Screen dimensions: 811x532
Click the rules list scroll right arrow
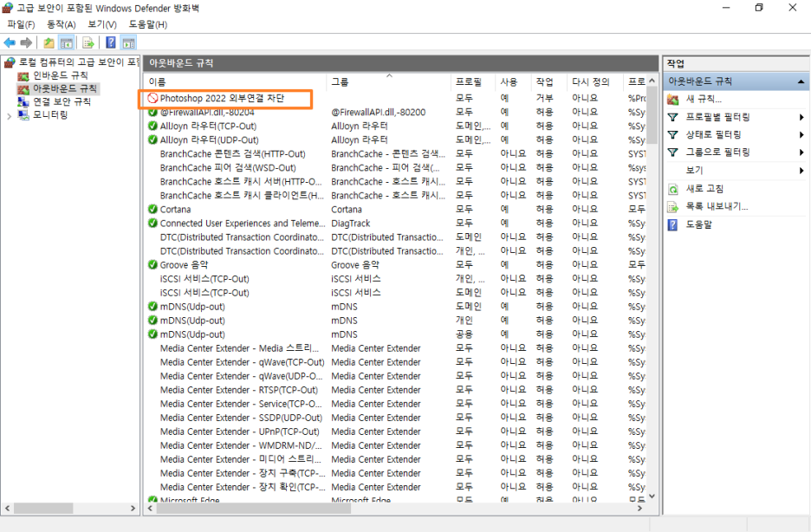640,509
